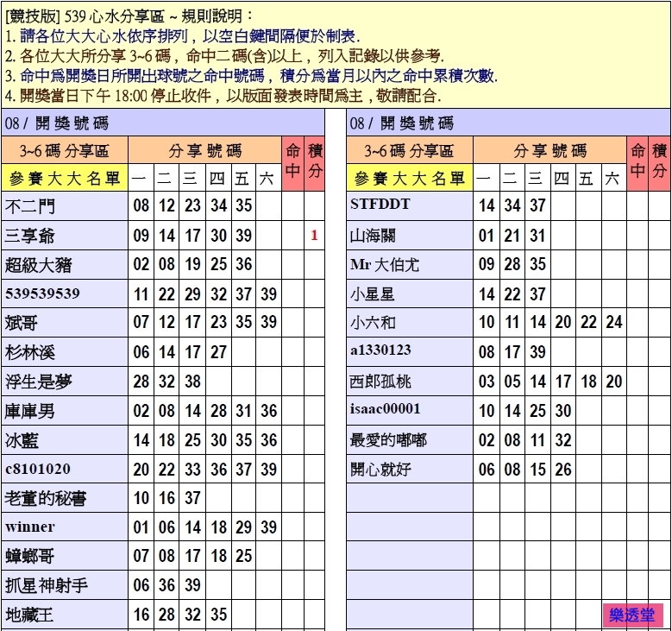This screenshot has width=672, height=631.
Task: Click number 24 in 小六和 row
Action: [x=614, y=322]
